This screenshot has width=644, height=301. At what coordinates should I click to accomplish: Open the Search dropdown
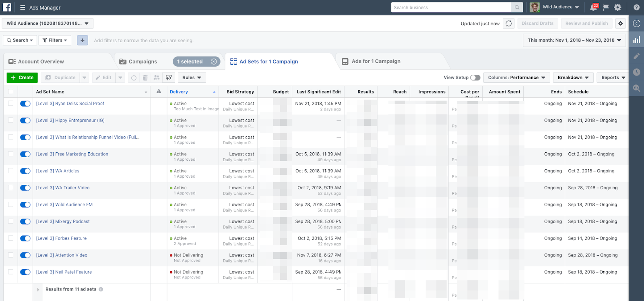click(20, 40)
